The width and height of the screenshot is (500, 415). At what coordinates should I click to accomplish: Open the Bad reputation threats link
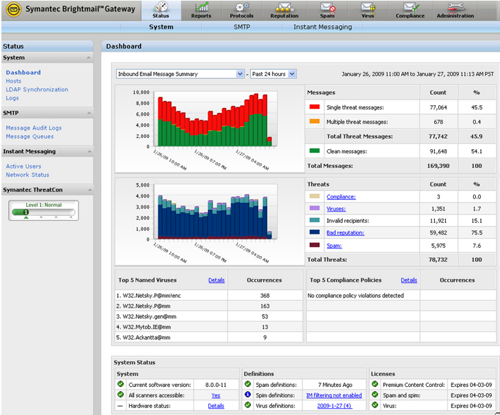click(x=345, y=233)
